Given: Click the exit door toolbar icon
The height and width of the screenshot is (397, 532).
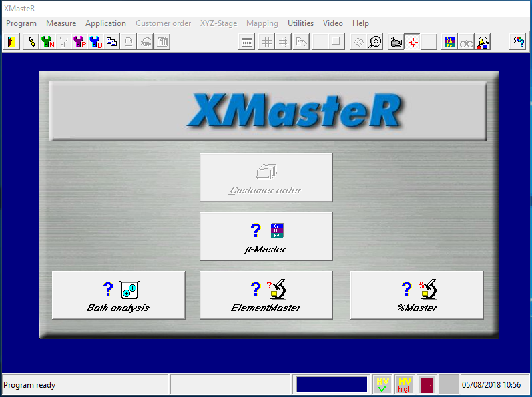Looking at the screenshot, I should [12, 42].
